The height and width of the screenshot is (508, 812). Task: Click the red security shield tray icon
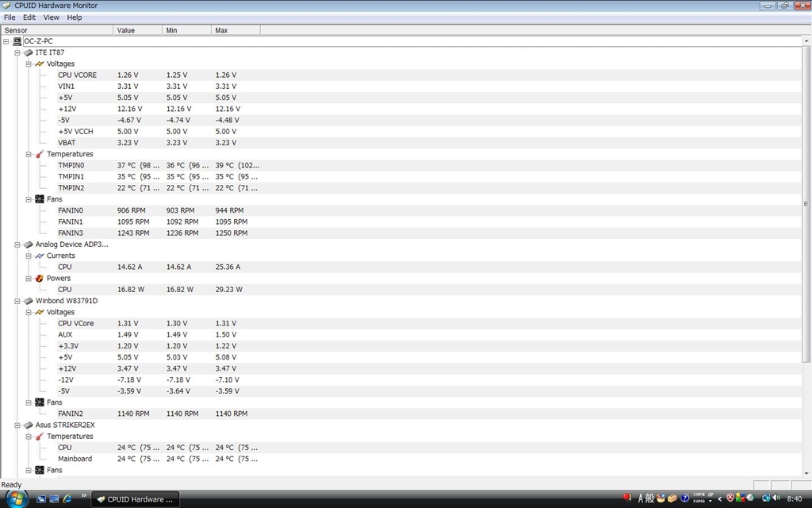click(730, 498)
